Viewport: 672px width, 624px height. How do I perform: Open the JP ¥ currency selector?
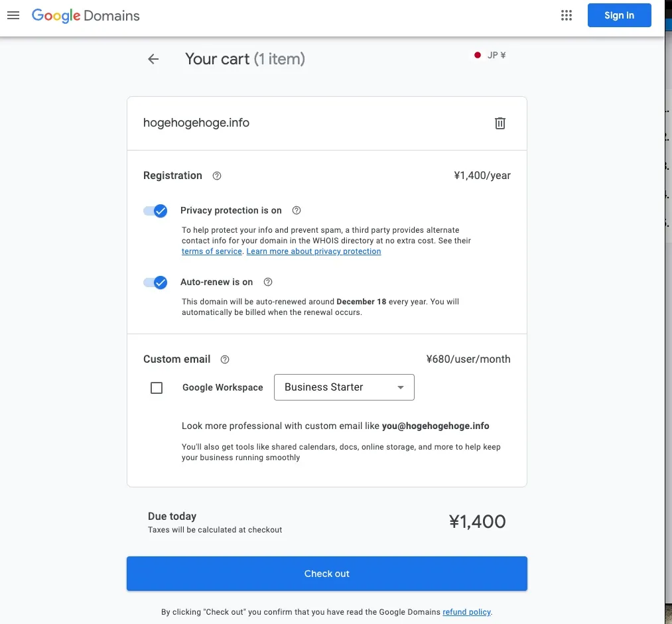coord(489,55)
